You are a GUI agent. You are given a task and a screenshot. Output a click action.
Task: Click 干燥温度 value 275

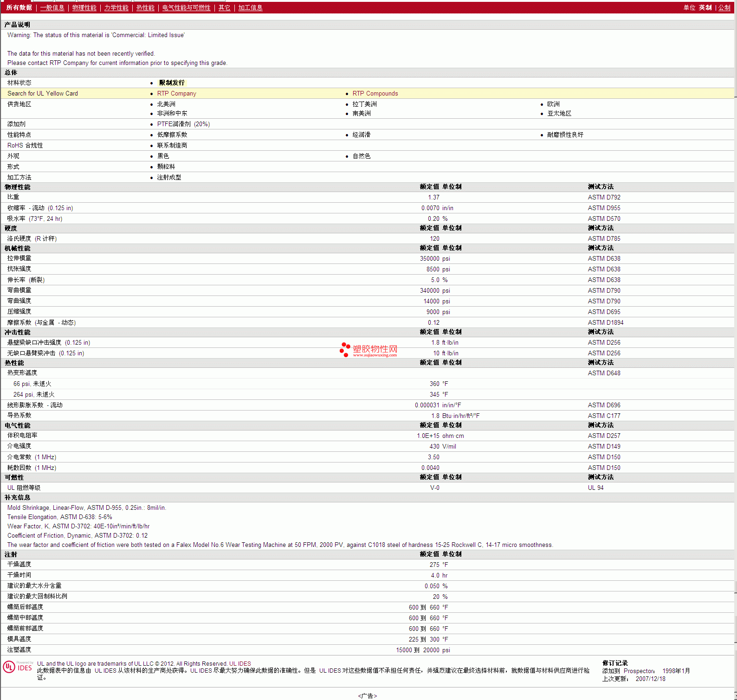(x=434, y=565)
